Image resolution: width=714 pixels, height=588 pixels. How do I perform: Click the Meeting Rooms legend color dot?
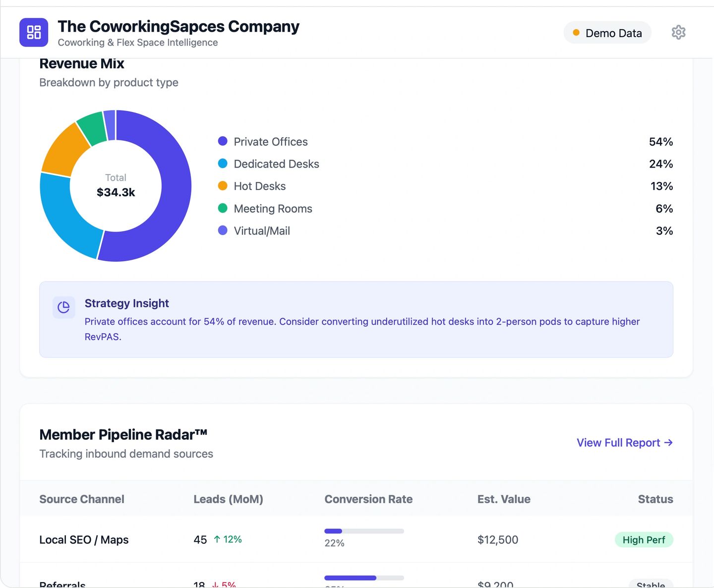(x=223, y=208)
